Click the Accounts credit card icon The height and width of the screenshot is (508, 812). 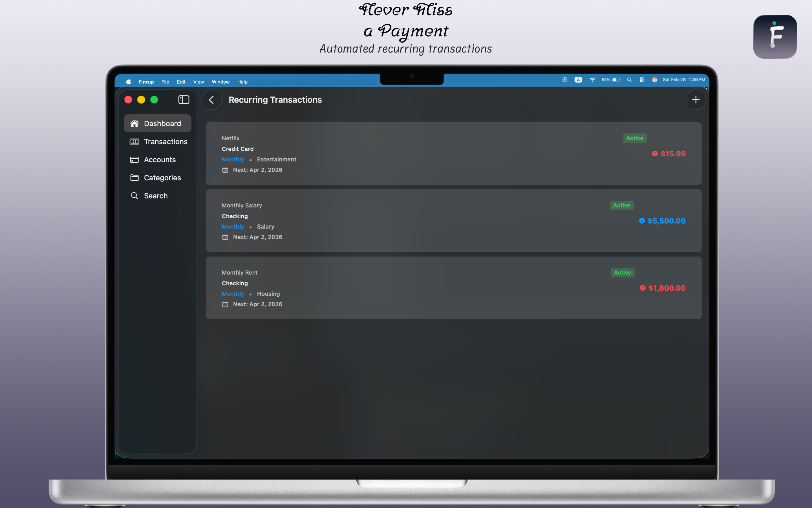click(134, 159)
